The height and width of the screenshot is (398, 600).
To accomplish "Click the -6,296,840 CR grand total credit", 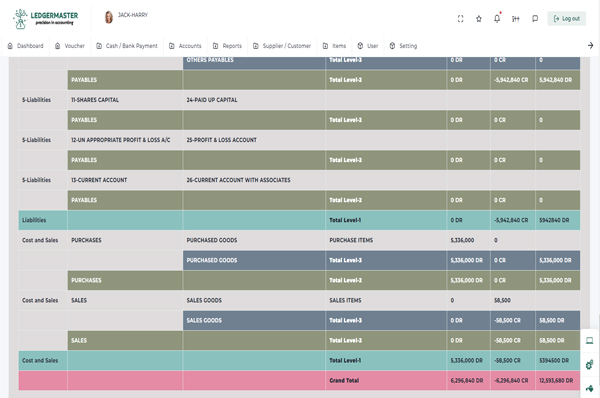I will click(x=511, y=380).
